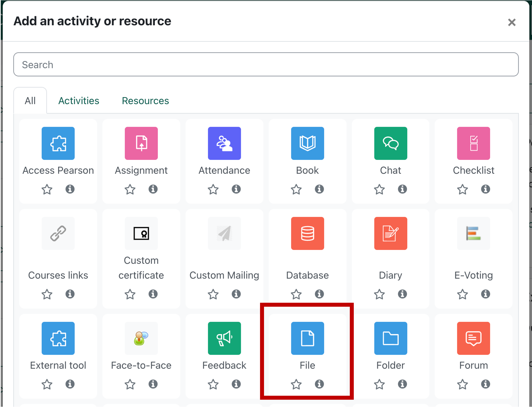The height and width of the screenshot is (407, 532).
Task: Open the Chat activity
Action: tap(390, 143)
